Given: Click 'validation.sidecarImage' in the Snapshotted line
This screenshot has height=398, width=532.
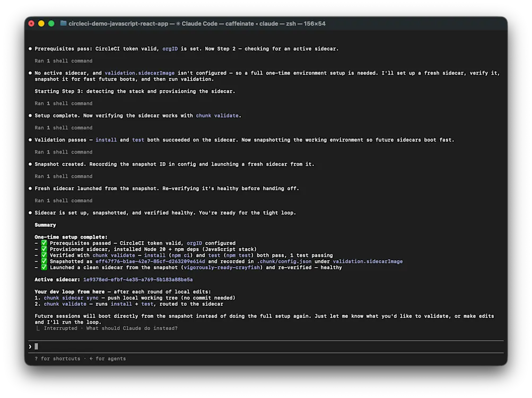Looking at the screenshot, I should [x=368, y=261].
